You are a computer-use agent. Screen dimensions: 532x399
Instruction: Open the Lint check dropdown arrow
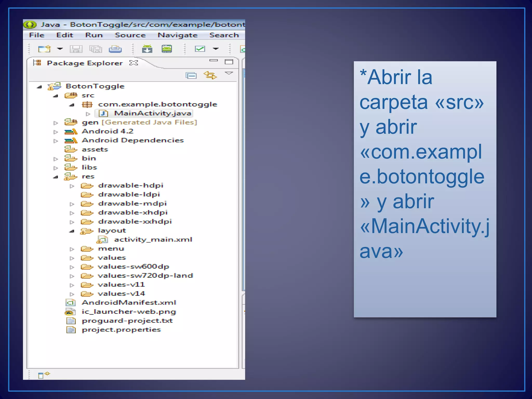pos(216,49)
